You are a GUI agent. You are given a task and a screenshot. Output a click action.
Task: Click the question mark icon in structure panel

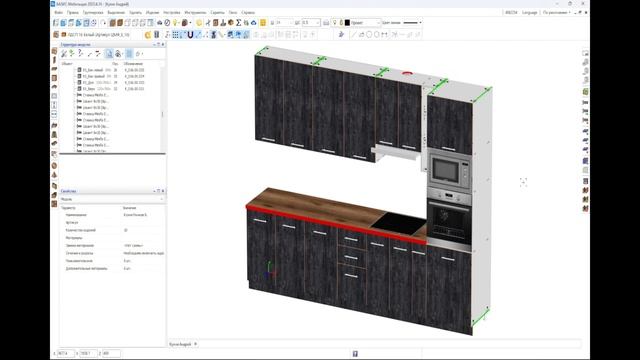[80, 53]
